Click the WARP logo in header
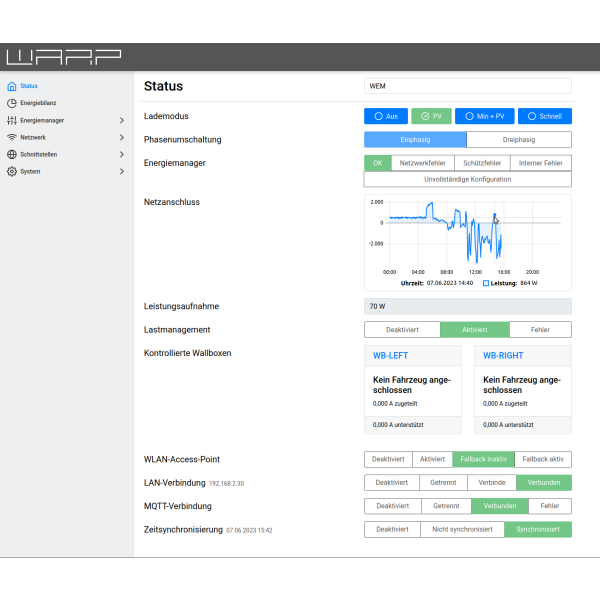The image size is (600, 600). pyautogui.click(x=64, y=57)
